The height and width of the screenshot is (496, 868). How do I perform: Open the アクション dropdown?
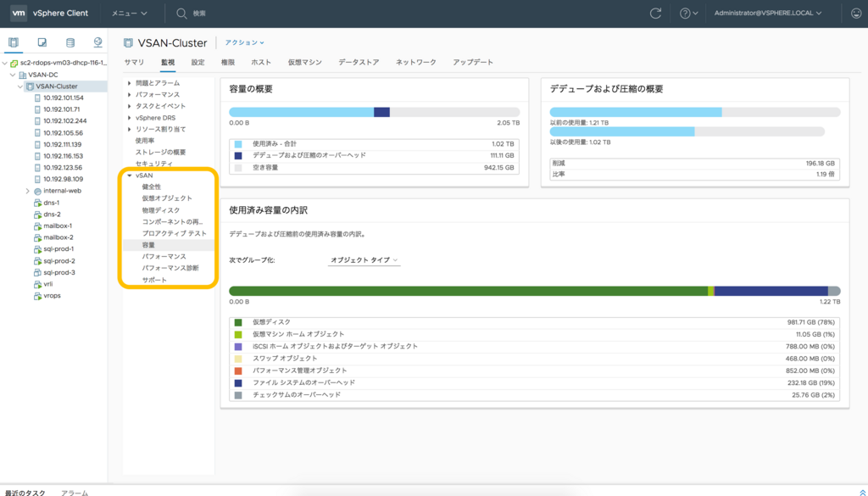[x=245, y=42]
